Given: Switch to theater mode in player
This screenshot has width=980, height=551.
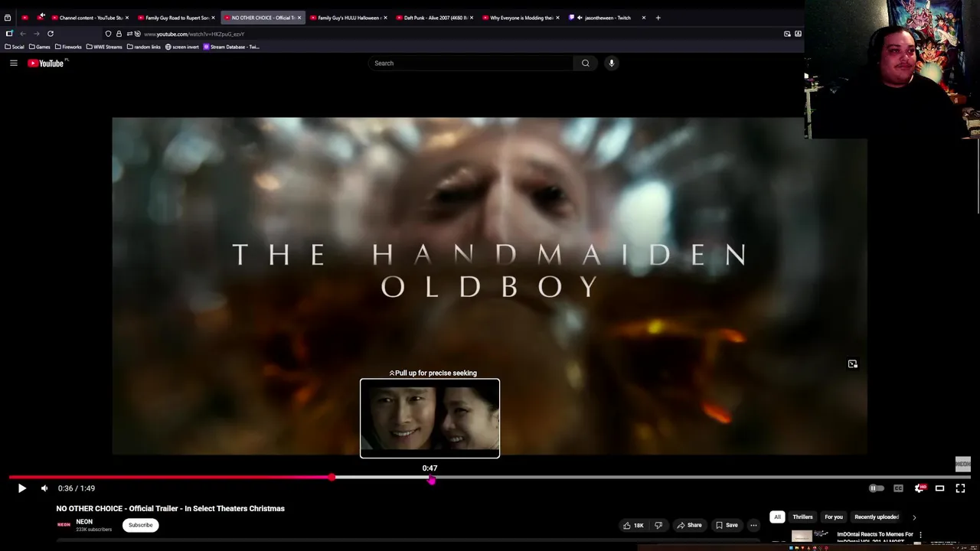Looking at the screenshot, I should click(x=939, y=488).
